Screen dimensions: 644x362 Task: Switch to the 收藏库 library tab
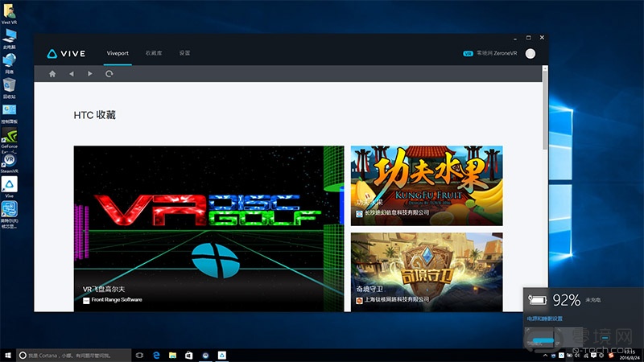pos(154,53)
